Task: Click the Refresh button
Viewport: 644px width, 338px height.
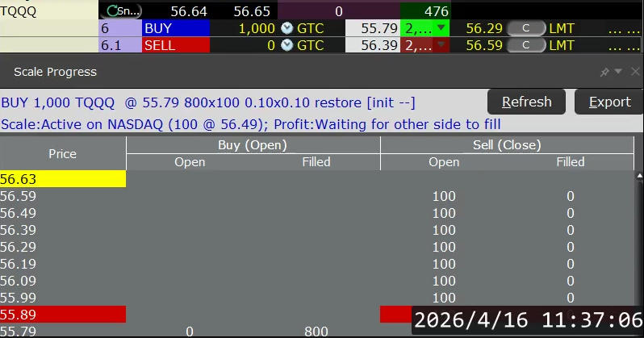Action: [526, 102]
